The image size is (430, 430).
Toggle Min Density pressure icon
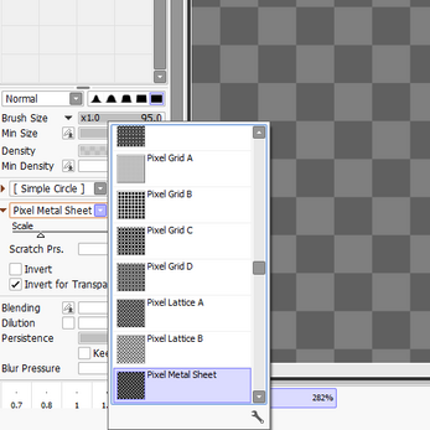click(68, 166)
